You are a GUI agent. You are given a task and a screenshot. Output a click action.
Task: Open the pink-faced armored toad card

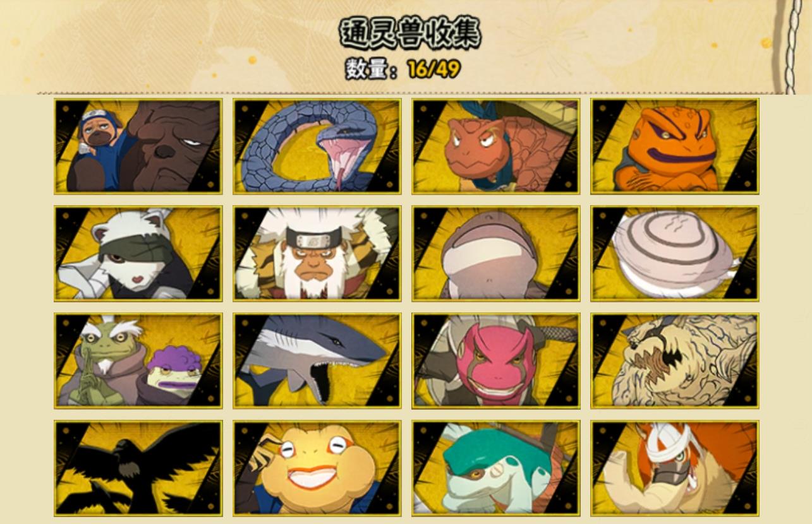coord(495,361)
